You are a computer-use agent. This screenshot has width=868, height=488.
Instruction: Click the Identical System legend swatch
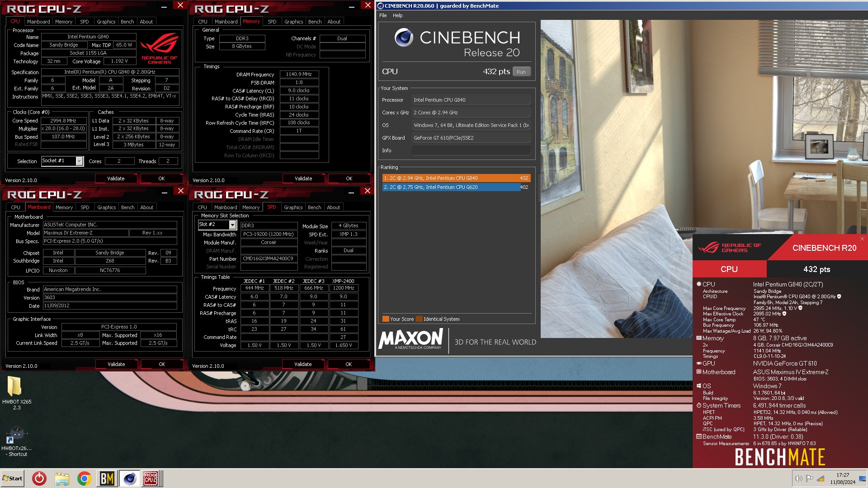click(419, 319)
